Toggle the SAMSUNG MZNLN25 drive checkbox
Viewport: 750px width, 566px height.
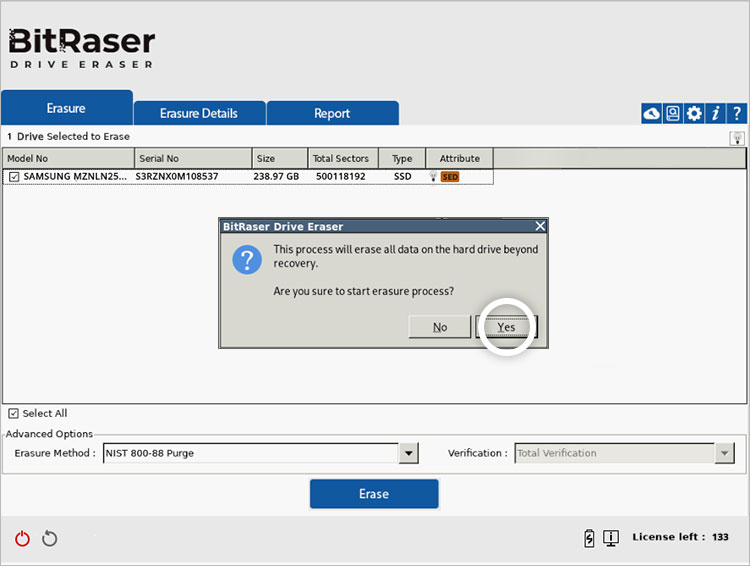click(x=14, y=177)
